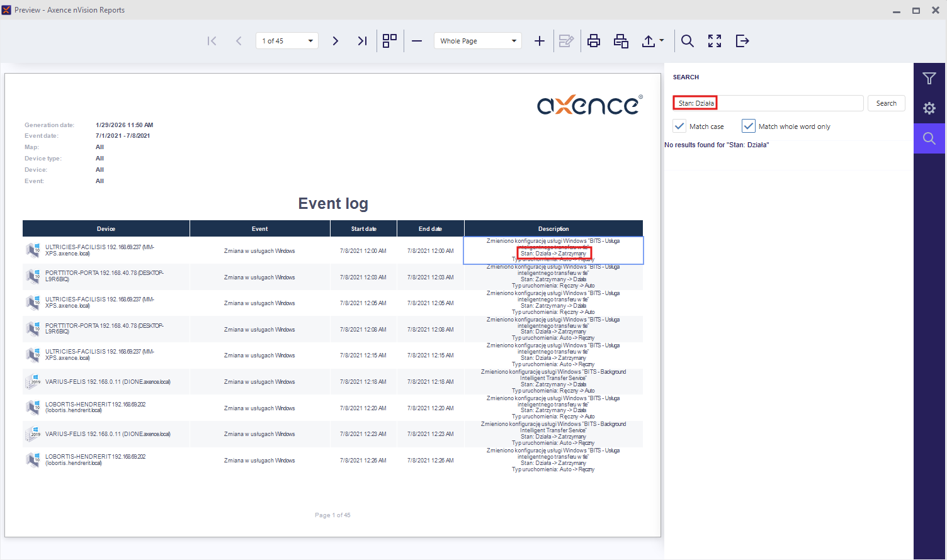
Task: Click the zoom out minus button
Action: 417,41
